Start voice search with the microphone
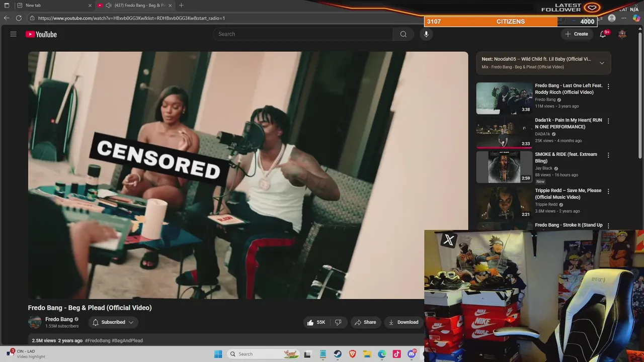Viewport: 644px width, 362px height. tap(426, 34)
